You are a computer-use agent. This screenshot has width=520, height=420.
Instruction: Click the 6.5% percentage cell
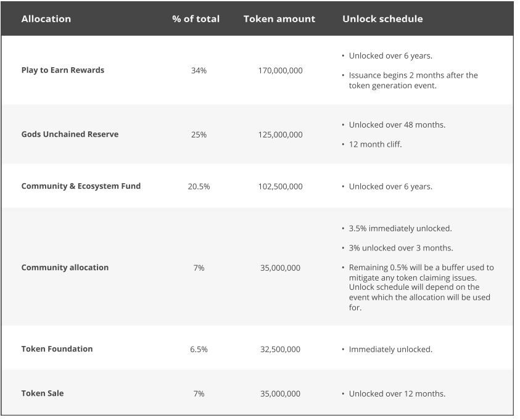(199, 350)
